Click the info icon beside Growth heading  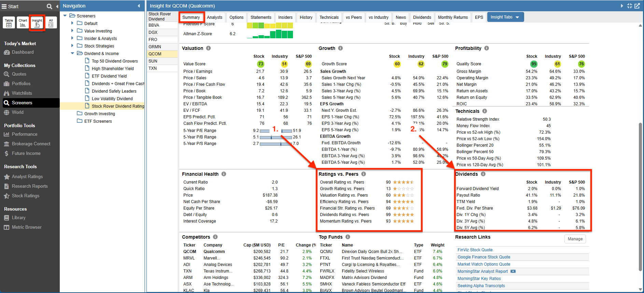point(340,48)
